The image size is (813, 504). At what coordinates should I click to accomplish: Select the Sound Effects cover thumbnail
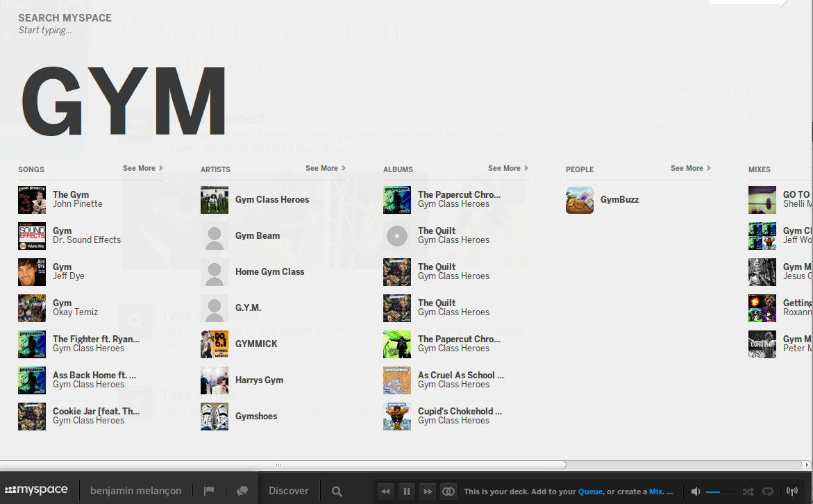coord(32,236)
